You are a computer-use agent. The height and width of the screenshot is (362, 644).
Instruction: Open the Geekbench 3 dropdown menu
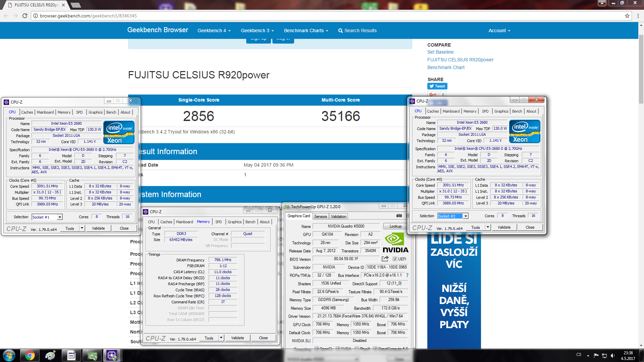click(257, 31)
